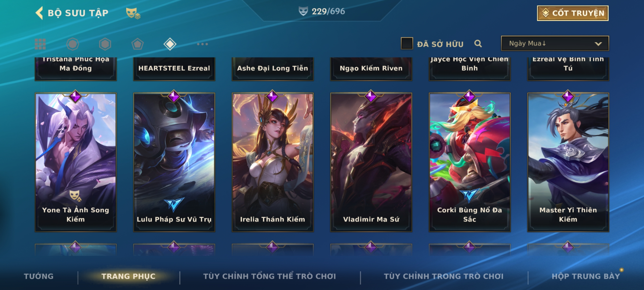Screen dimensions: 644x290
Task: Select the all-skins grid filter icon
Action: pos(40,44)
